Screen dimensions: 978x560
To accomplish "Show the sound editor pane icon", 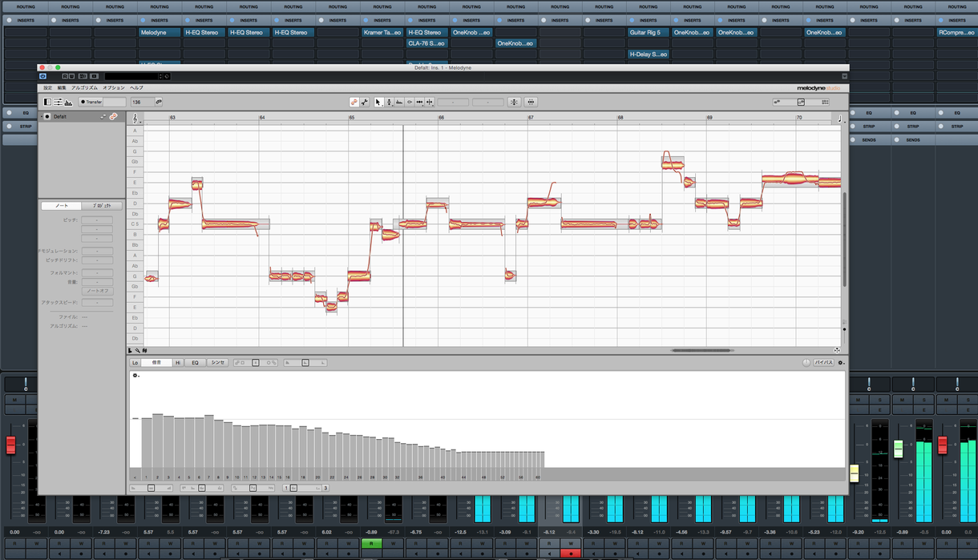I will tap(68, 102).
